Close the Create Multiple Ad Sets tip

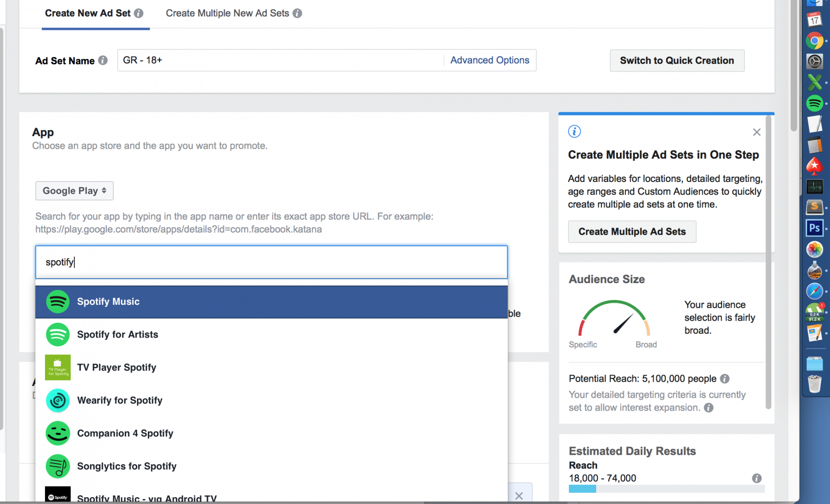coord(757,132)
